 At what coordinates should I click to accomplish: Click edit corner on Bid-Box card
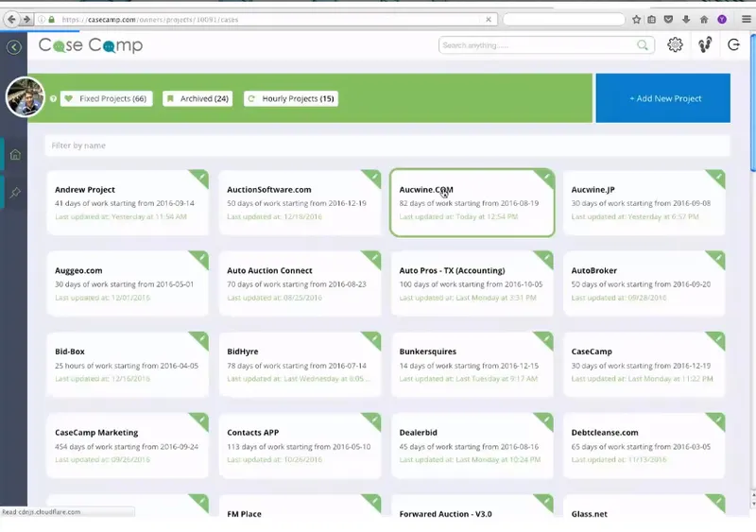tap(202, 339)
